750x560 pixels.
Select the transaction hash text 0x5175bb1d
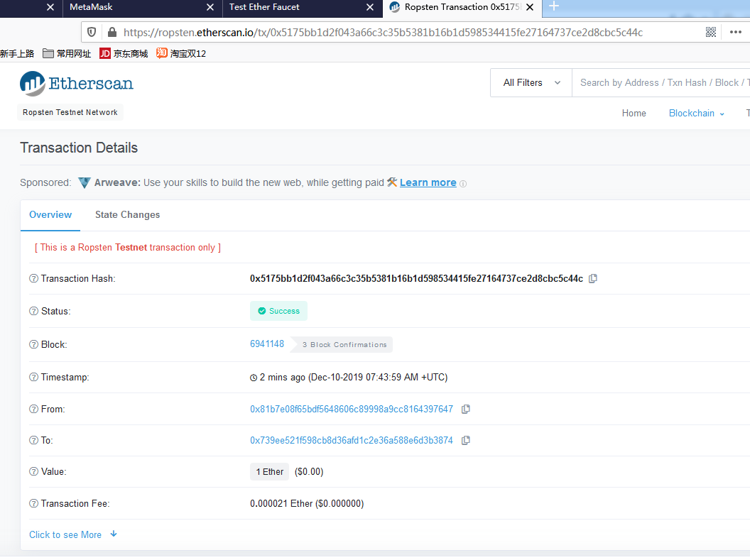pos(416,278)
